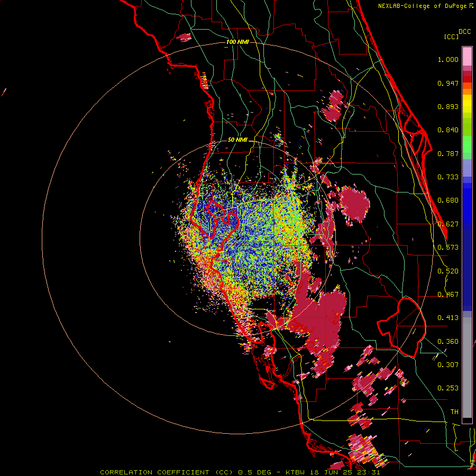
Task: Click the KTBW radar site marker
Action: (x=239, y=239)
